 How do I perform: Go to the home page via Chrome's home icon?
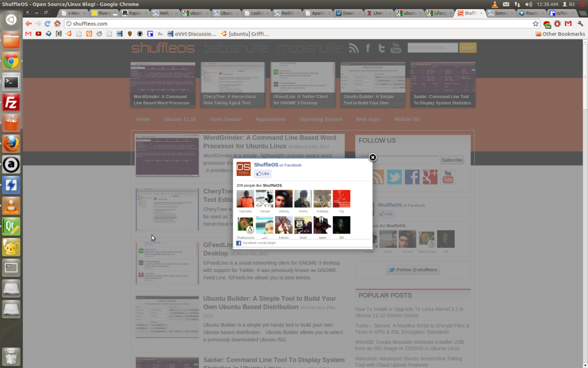point(57,24)
